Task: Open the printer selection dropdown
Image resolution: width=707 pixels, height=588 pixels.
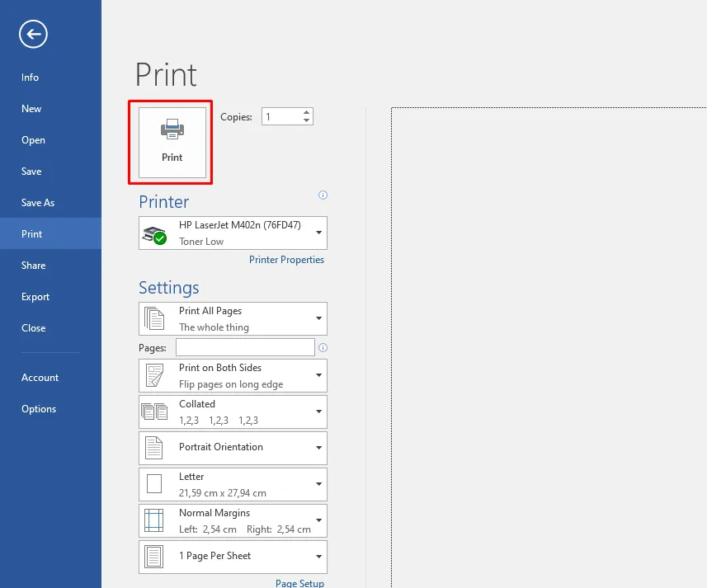Action: click(x=318, y=233)
